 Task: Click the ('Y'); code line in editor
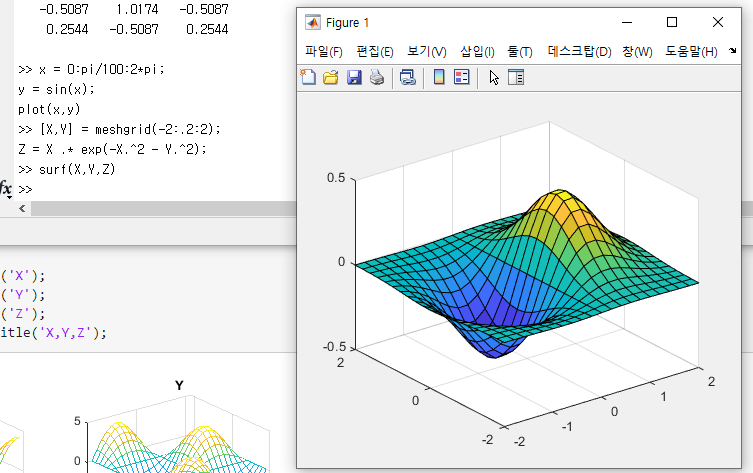(x=23, y=294)
